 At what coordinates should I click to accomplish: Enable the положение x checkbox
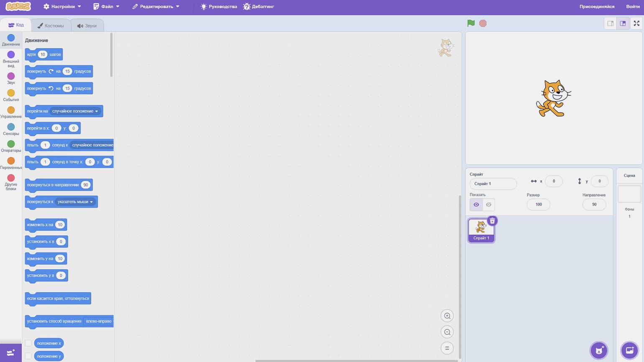[28, 343]
